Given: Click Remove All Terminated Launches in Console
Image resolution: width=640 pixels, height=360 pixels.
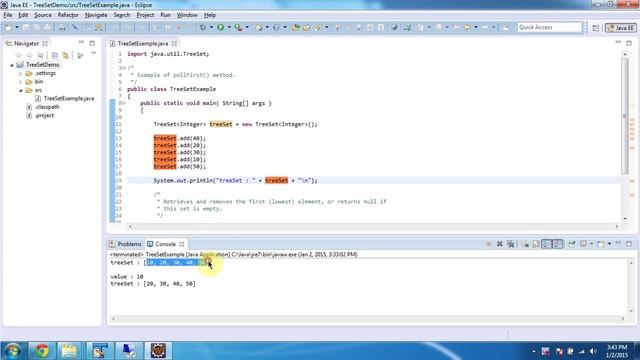Looking at the screenshot, I should click(511, 244).
